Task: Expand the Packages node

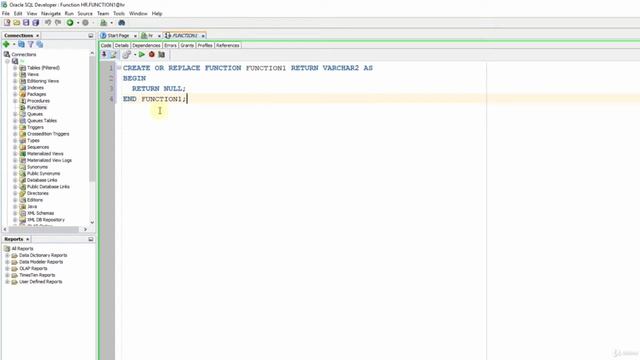Action: [15, 94]
